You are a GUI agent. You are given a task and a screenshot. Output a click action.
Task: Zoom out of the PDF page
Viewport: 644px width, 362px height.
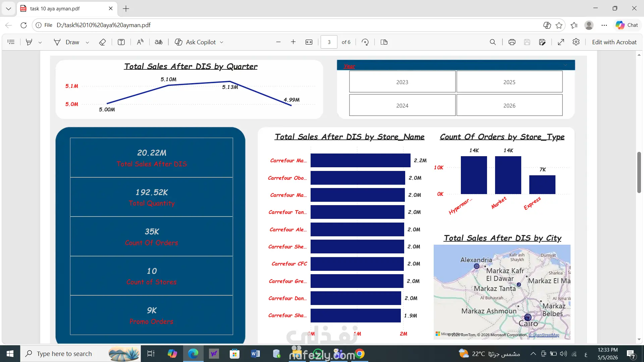click(278, 42)
